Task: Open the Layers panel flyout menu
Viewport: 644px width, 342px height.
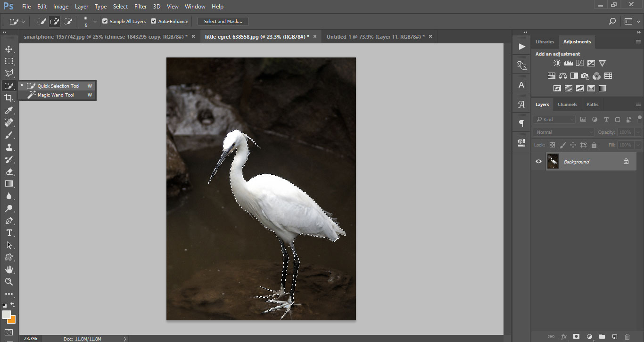Action: [638, 105]
